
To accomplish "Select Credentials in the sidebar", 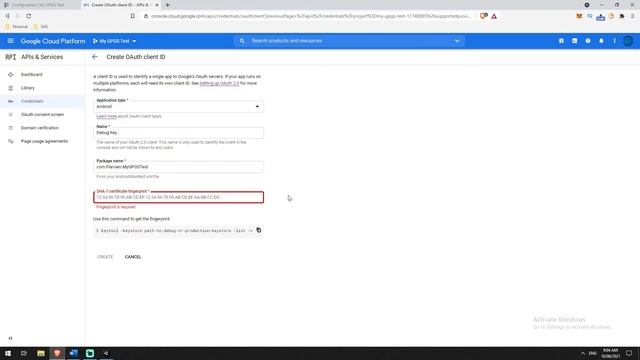I will pyautogui.click(x=32, y=101).
